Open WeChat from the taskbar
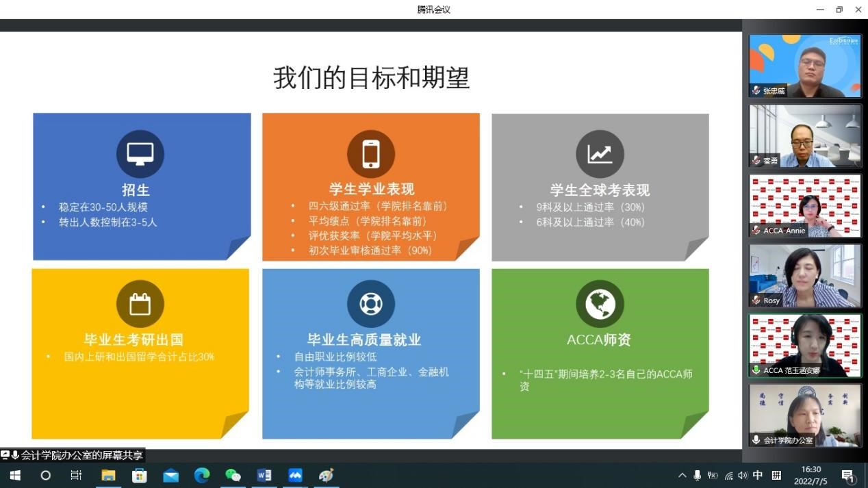868x488 pixels. [233, 475]
